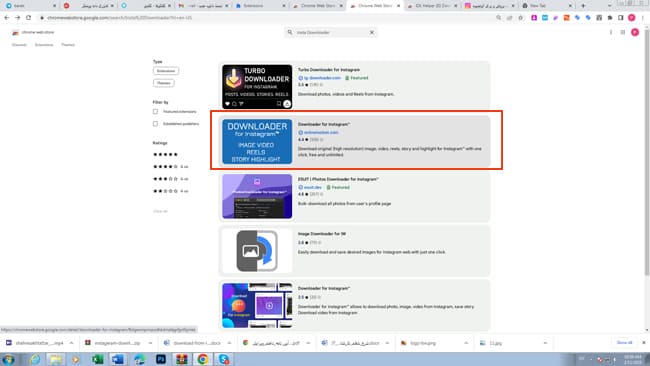Open options arrow for the zip download
Image resolution: width=650 pixels, height=366 pixels.
[150, 343]
